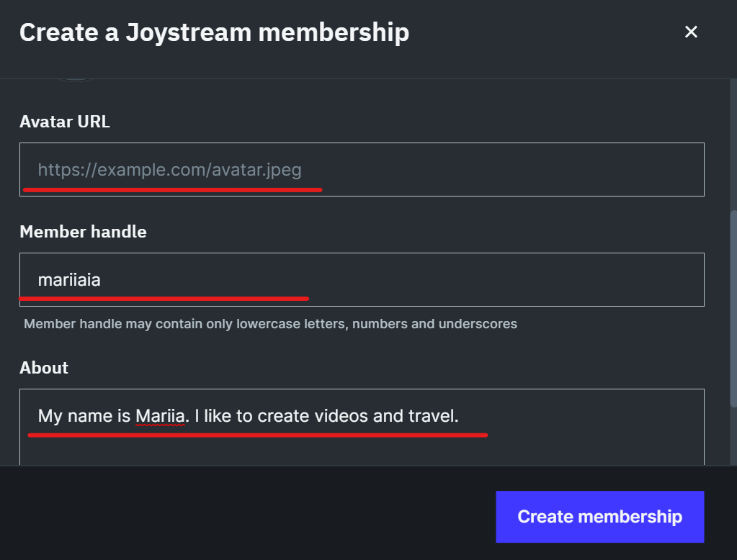Click into the About text area
This screenshot has height=560, width=737.
362,427
